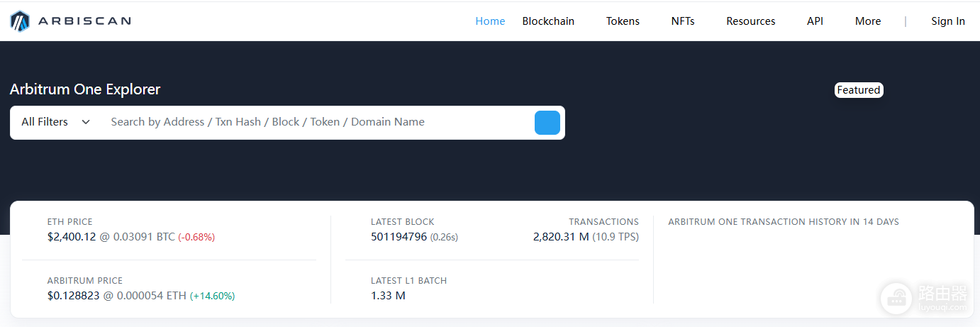Open latest L1 batch 1.33 M

[388, 296]
